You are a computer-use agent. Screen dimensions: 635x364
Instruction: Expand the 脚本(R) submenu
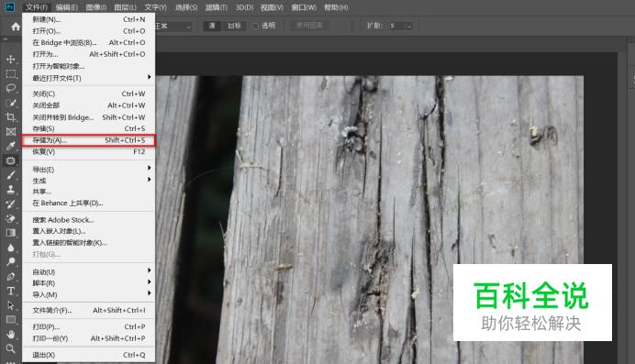88,283
